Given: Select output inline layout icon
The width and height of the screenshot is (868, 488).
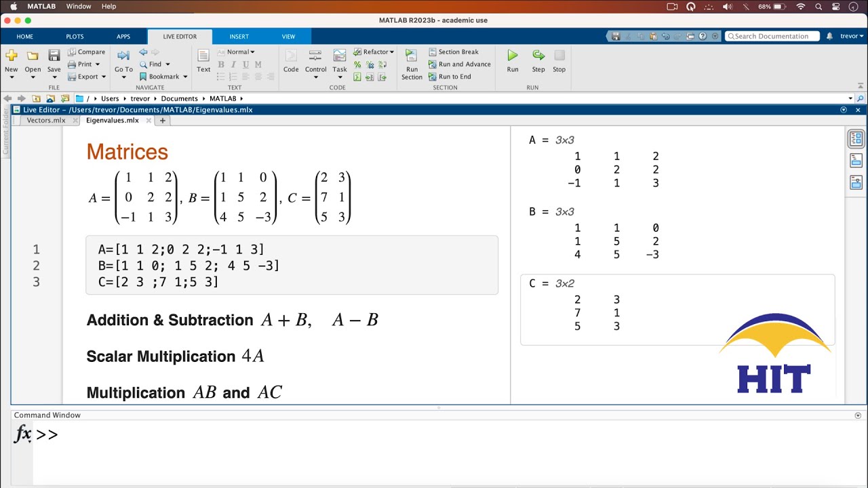Looking at the screenshot, I should coord(856,161).
